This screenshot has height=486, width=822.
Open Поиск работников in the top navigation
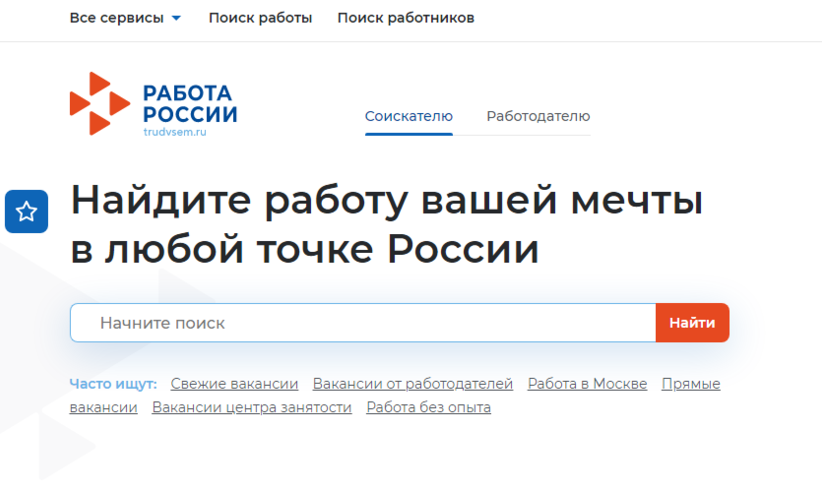(x=406, y=18)
